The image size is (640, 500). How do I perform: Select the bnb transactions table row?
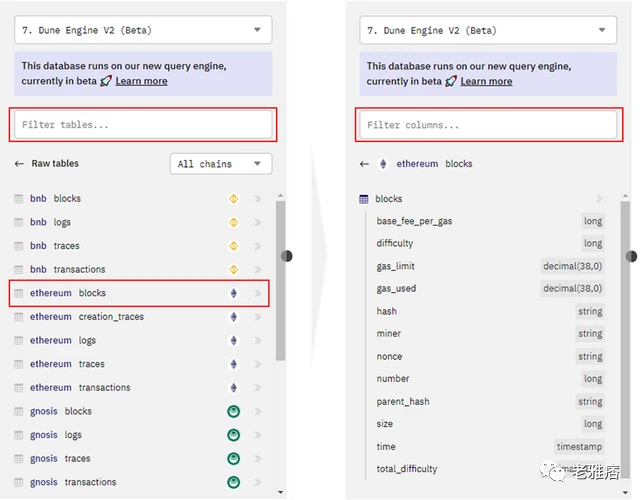click(x=139, y=270)
